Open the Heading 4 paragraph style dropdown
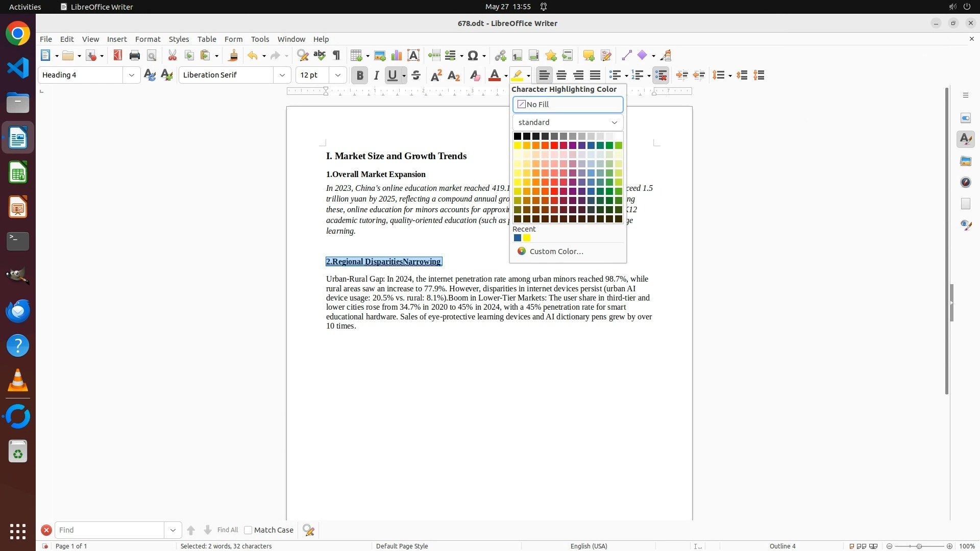The width and height of the screenshot is (980, 551). 132,75
